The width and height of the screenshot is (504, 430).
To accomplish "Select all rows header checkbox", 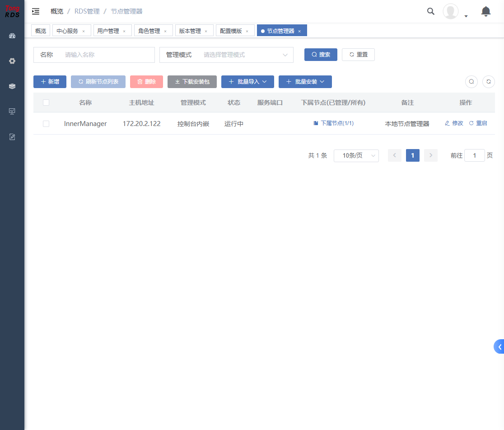I will click(x=46, y=103).
